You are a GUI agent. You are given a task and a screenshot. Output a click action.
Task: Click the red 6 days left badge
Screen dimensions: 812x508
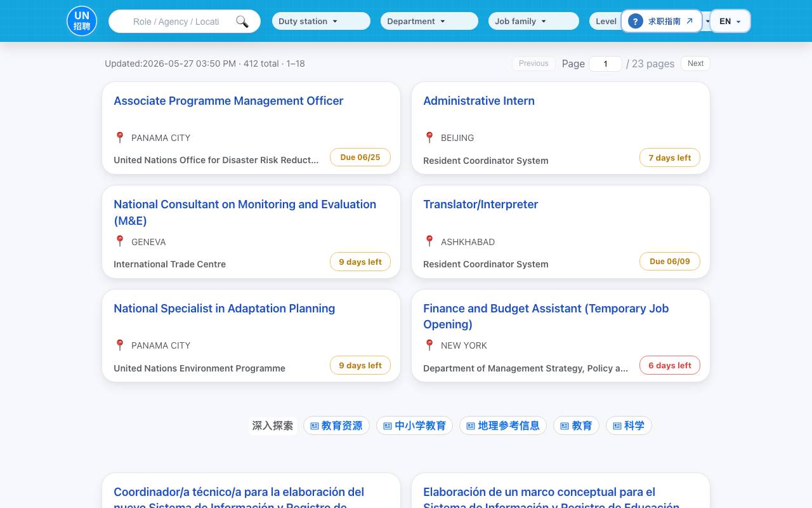click(x=670, y=365)
